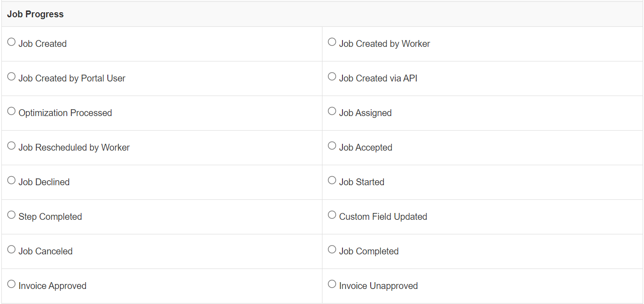Image resolution: width=644 pixels, height=304 pixels.
Task: Click the Invoice Approved label text
Action: coord(53,285)
